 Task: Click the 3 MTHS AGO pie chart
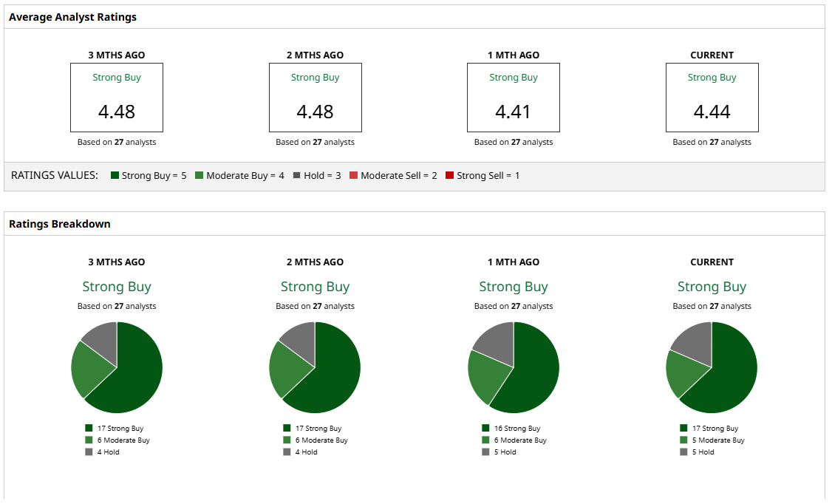117,368
